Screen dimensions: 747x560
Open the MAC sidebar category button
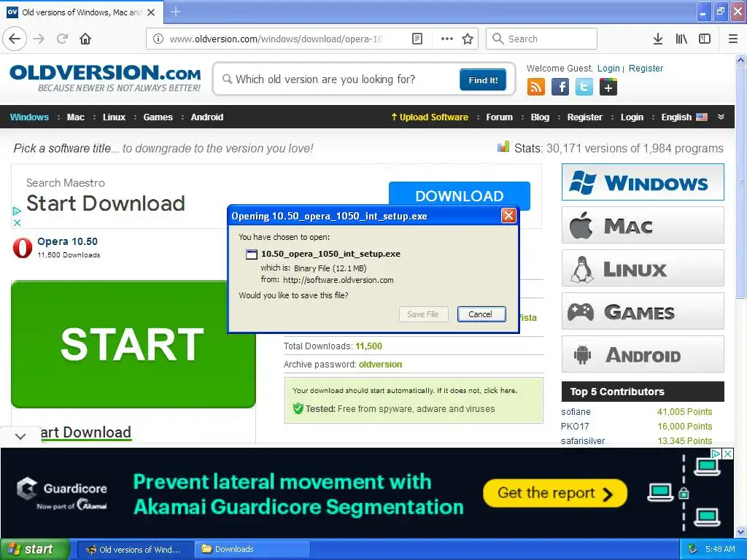(643, 225)
